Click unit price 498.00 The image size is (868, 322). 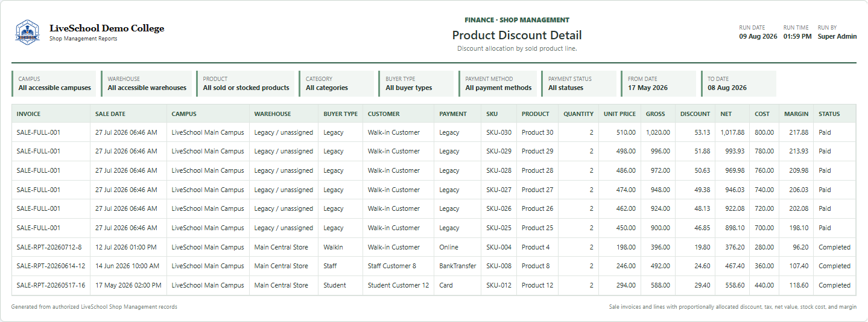(x=625, y=151)
